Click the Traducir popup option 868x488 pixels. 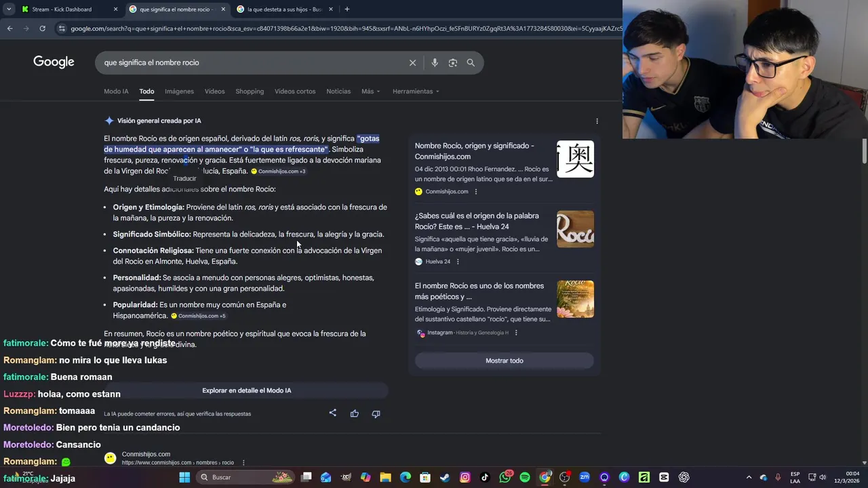[184, 179]
